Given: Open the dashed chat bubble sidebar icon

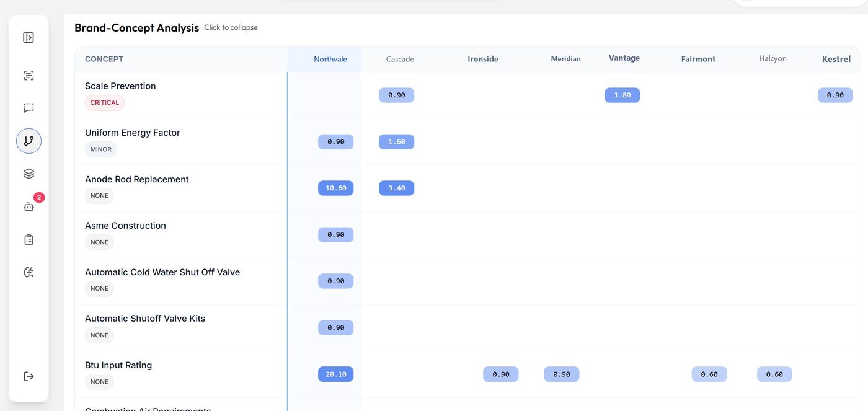Looking at the screenshot, I should click(29, 108).
